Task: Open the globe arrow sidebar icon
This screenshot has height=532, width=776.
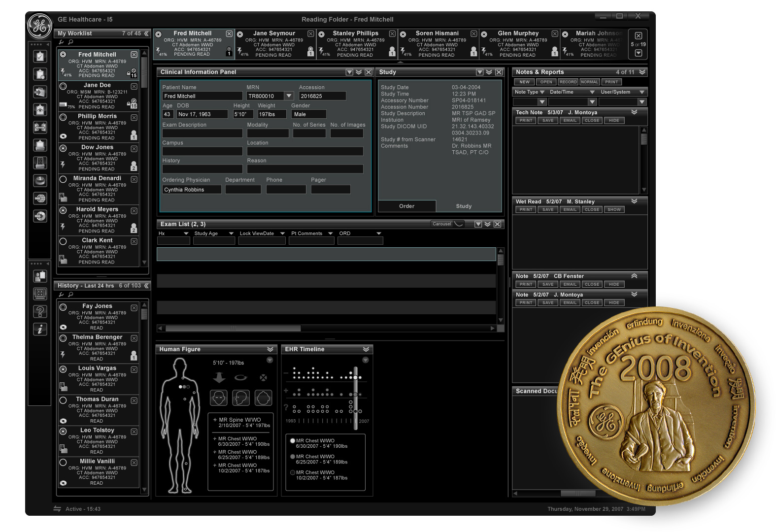Action: click(40, 198)
